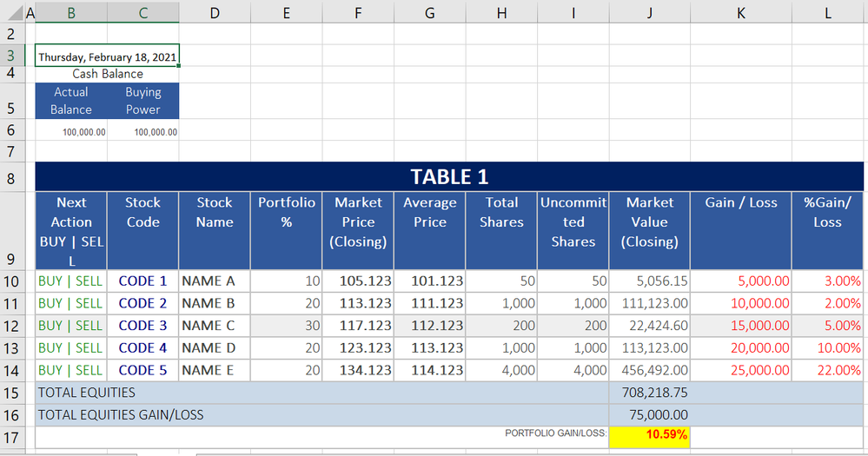
Task: Click BUY | SELL in the CODE 1 row
Action: pos(71,281)
